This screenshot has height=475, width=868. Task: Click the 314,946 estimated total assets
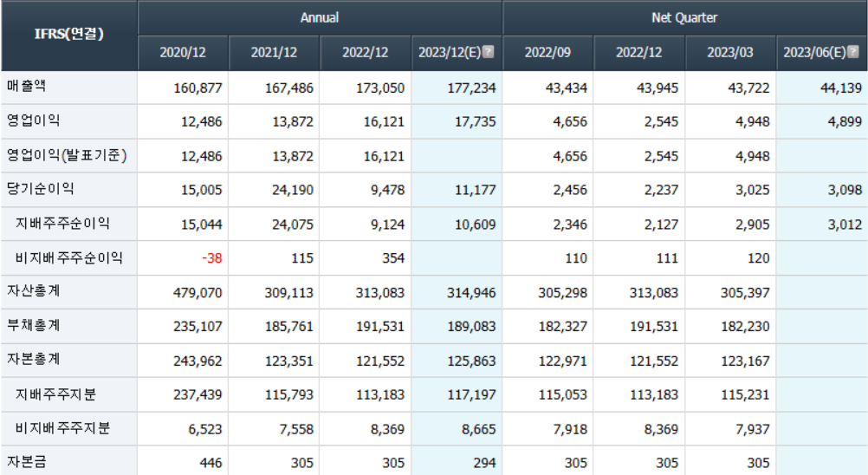(471, 293)
